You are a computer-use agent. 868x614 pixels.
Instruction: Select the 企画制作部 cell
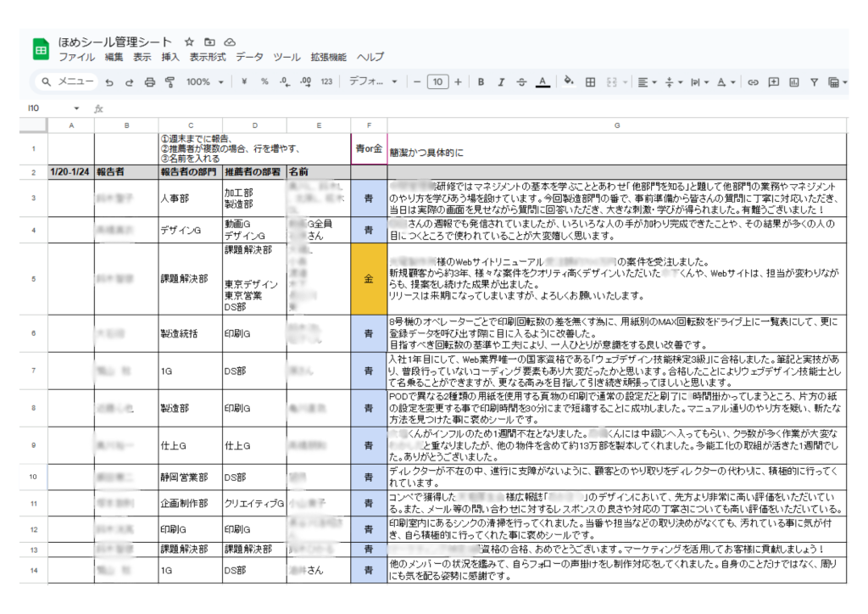pos(191,503)
